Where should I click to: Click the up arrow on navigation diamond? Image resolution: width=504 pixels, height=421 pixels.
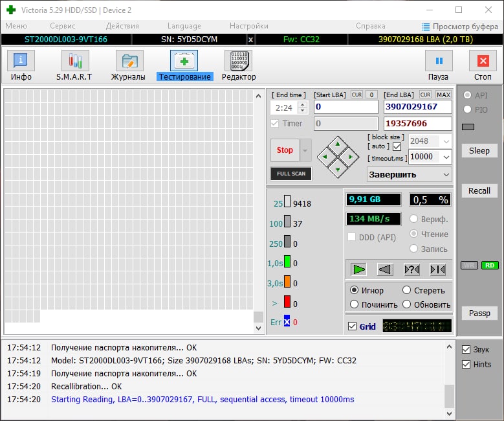point(338,144)
